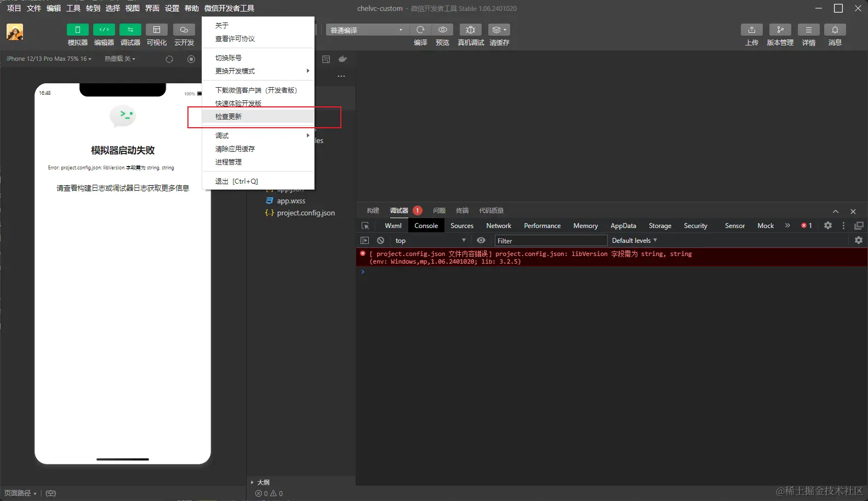Select 进程管理 menu entry
The height and width of the screenshot is (501, 868).
click(258, 162)
